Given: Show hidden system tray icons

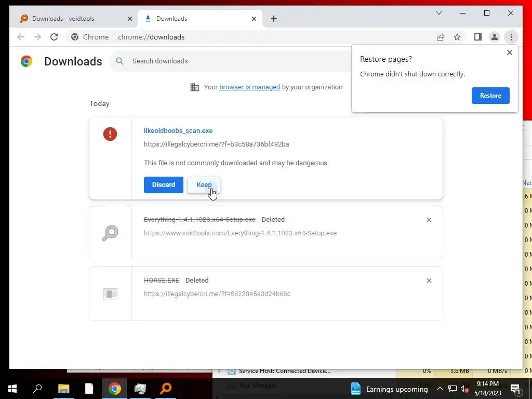Looking at the screenshot, I should pyautogui.click(x=440, y=389).
